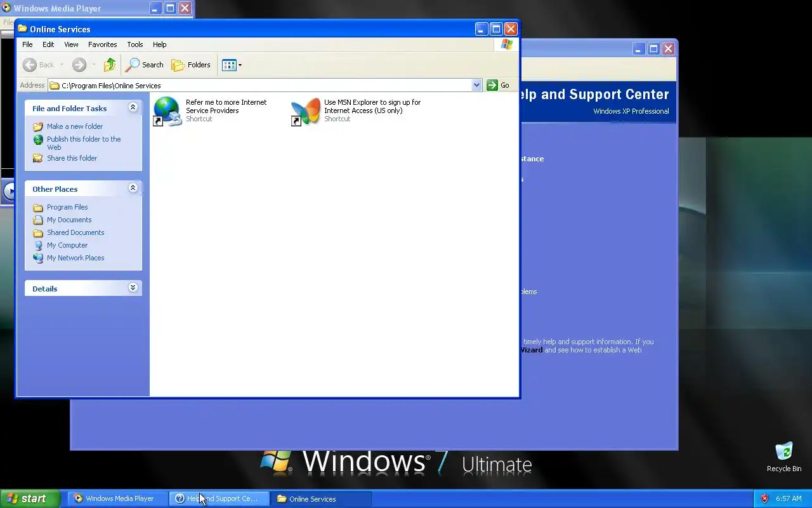Click the Windows Media Player title bar icon
Image resolution: width=812 pixels, height=508 pixels.
[6, 8]
